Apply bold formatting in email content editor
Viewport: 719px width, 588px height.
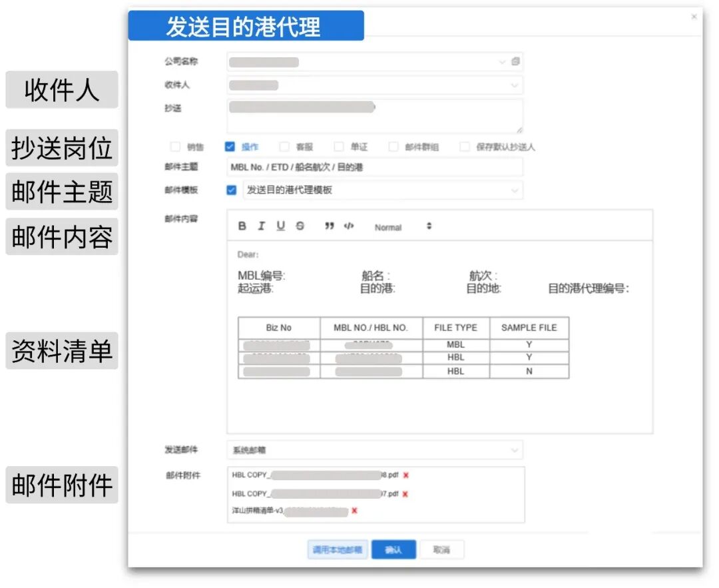click(x=242, y=226)
